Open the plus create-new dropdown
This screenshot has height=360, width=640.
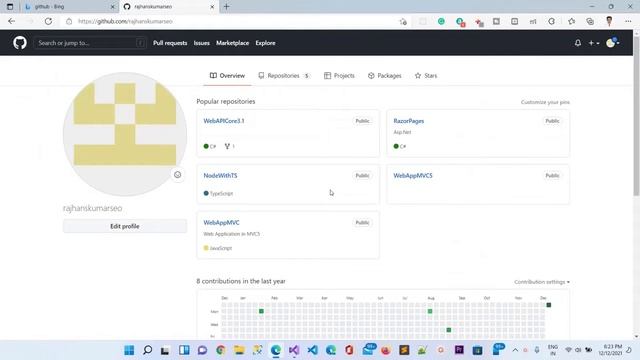point(593,43)
